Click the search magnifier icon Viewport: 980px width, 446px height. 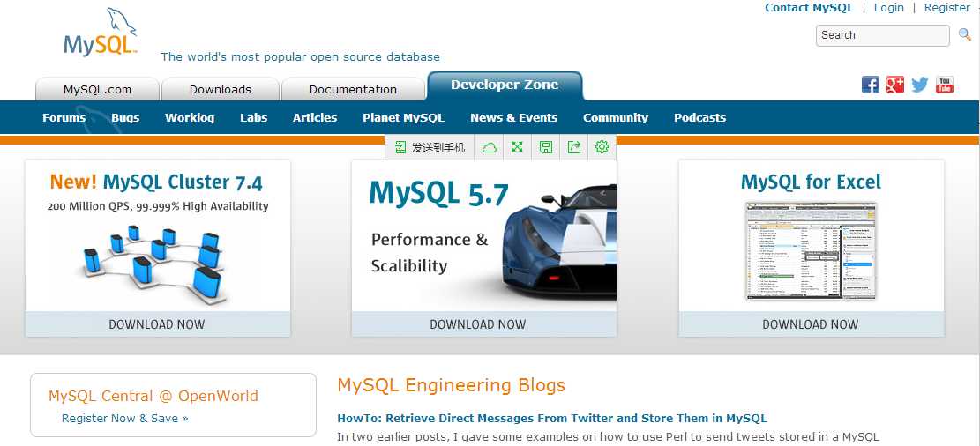click(x=964, y=34)
